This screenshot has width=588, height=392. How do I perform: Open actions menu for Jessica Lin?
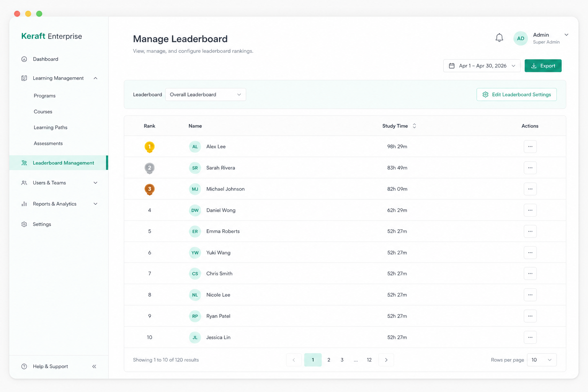coord(530,337)
